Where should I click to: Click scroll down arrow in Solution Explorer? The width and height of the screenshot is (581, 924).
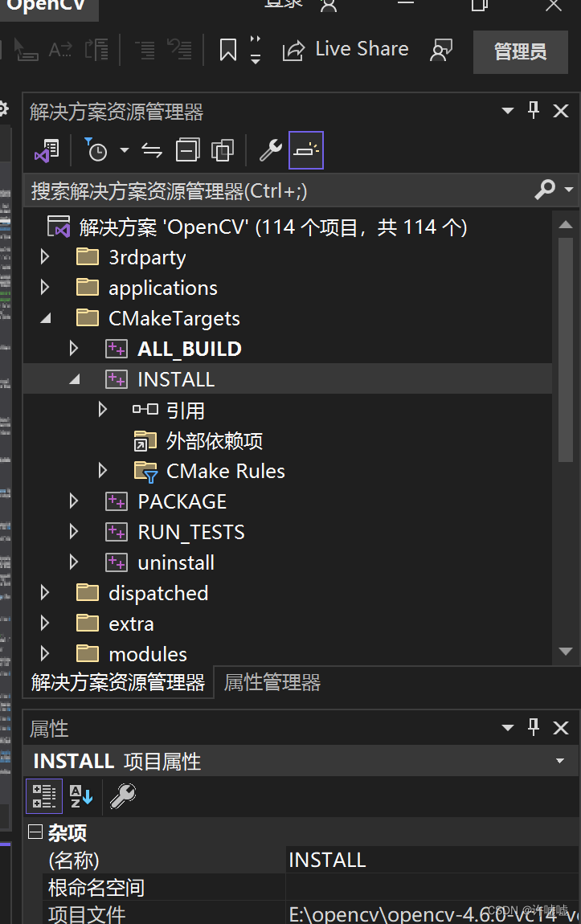(x=566, y=651)
